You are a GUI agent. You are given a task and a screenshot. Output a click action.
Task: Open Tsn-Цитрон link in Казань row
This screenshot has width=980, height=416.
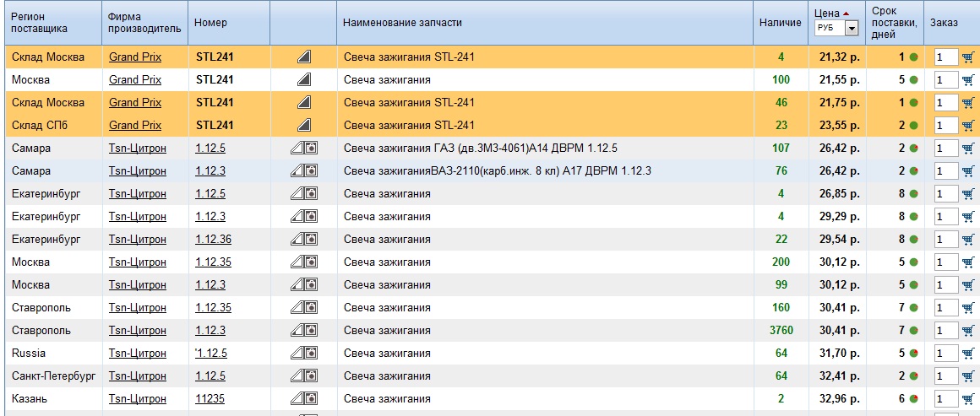tap(138, 399)
